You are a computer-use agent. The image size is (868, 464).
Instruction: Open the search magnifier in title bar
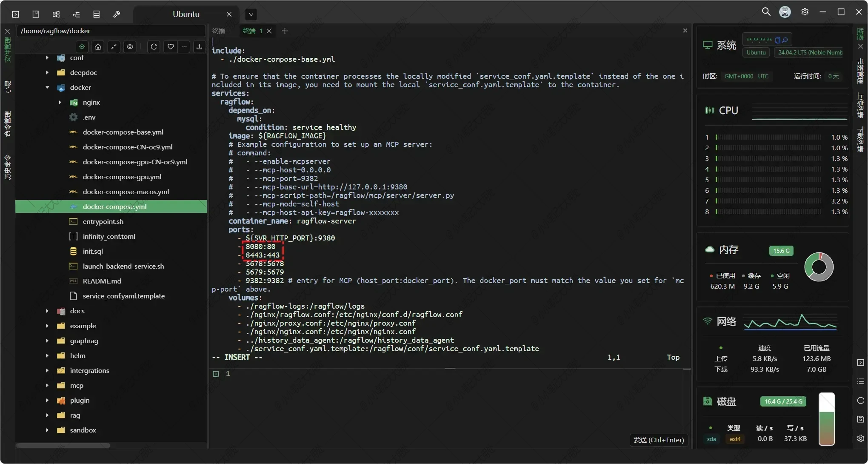(x=766, y=12)
